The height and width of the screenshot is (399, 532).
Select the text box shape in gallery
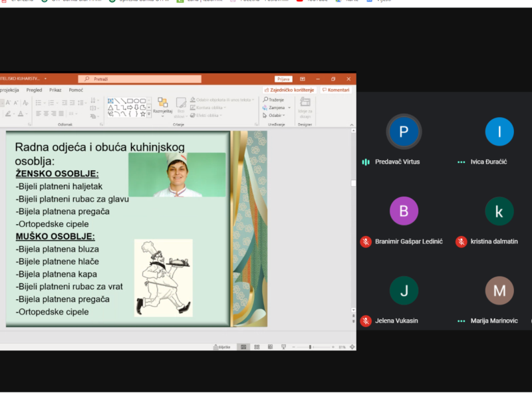click(110, 101)
